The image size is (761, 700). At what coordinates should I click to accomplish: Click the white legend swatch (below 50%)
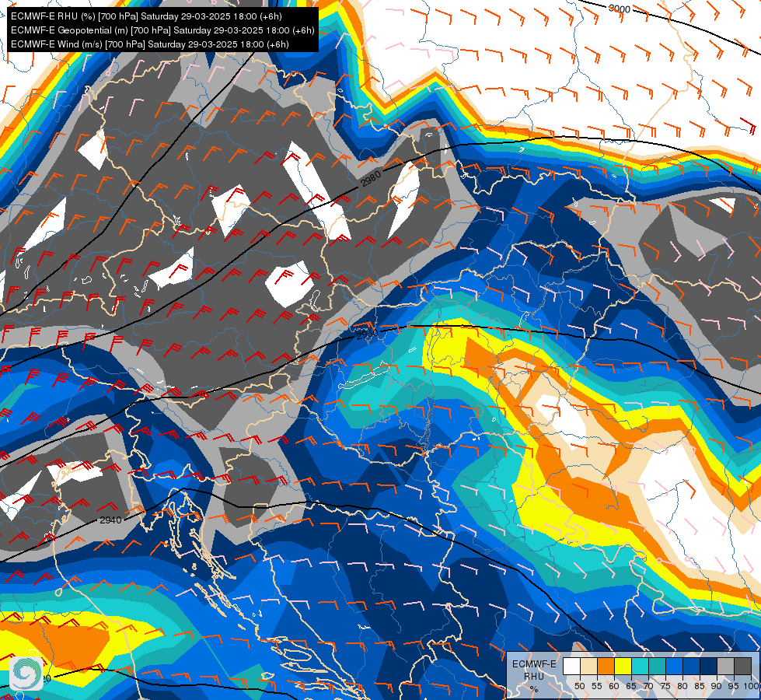571,666
